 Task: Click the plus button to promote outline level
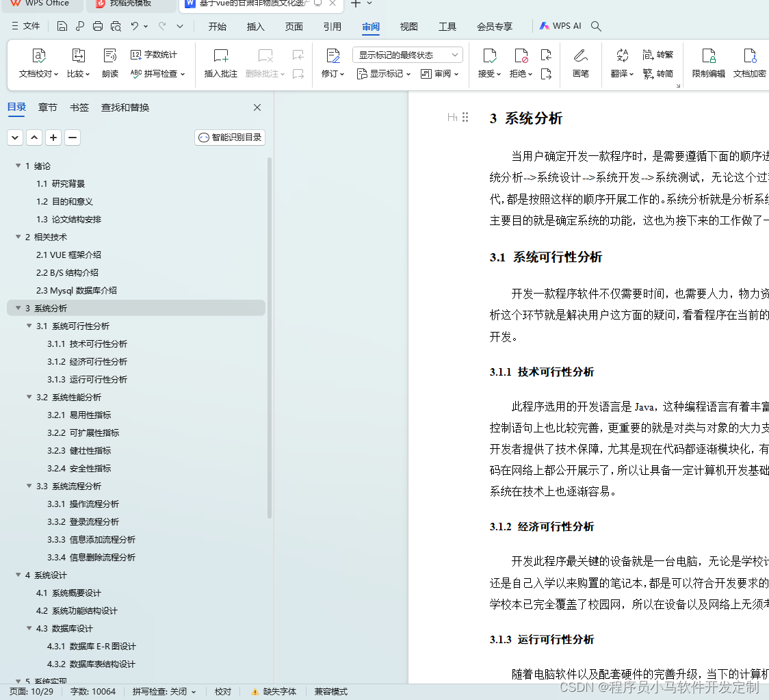pyautogui.click(x=53, y=138)
